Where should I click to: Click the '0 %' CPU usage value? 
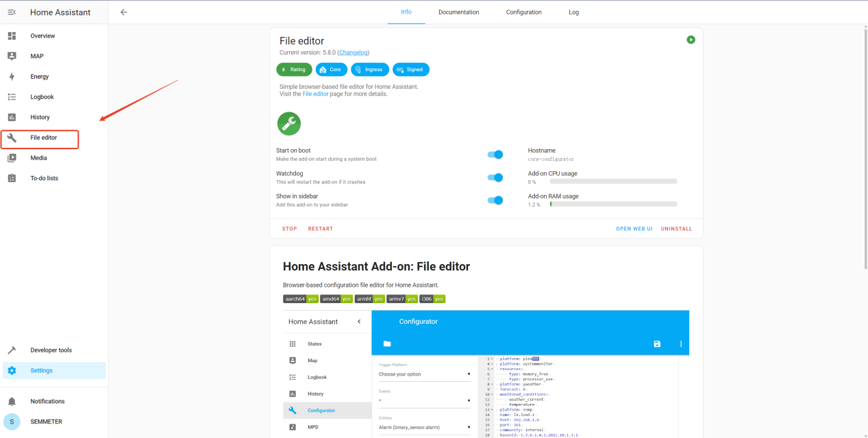[532, 182]
